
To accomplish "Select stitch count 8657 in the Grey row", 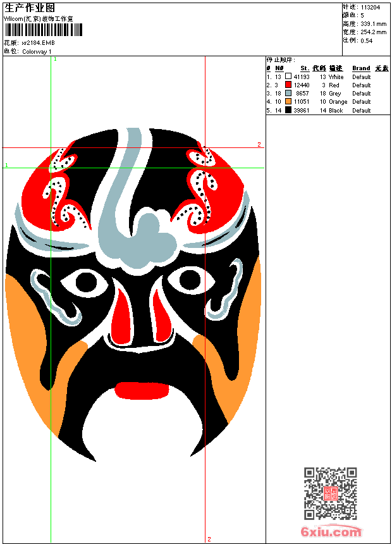I will [302, 94].
